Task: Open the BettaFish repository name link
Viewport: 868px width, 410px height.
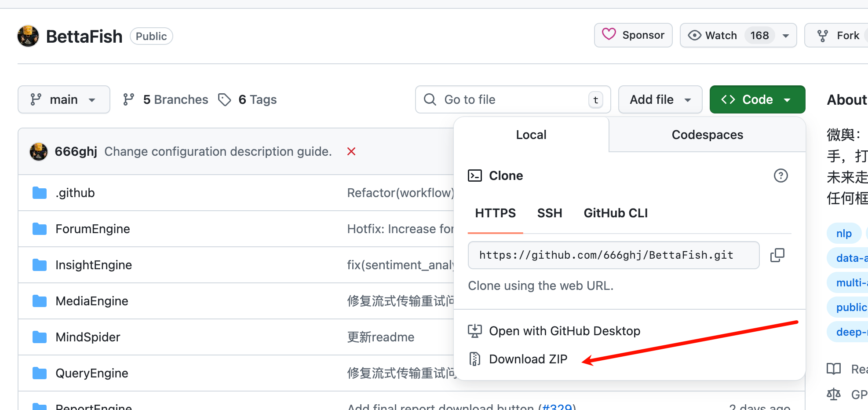Action: 84,37
